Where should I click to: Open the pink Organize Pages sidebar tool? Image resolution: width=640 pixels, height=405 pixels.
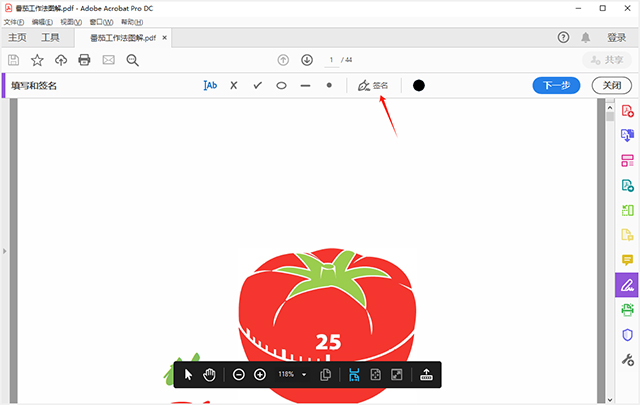point(627,160)
